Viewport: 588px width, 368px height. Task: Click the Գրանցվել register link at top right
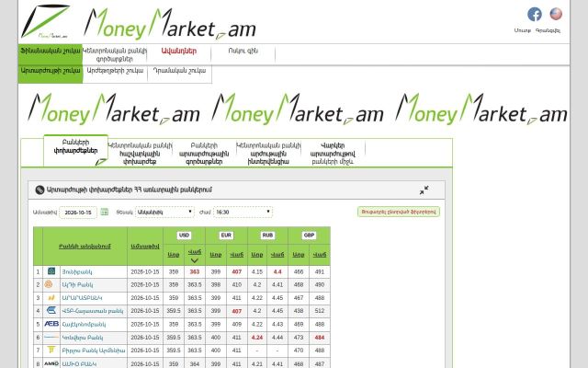[x=548, y=30]
